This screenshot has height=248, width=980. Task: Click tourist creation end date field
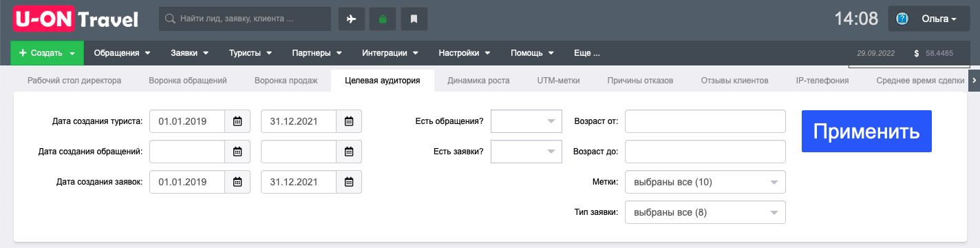pos(299,121)
